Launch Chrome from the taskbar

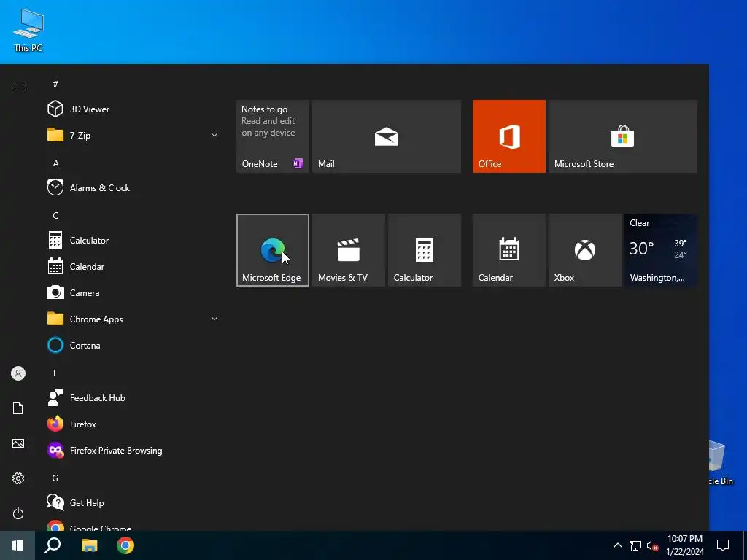125,545
